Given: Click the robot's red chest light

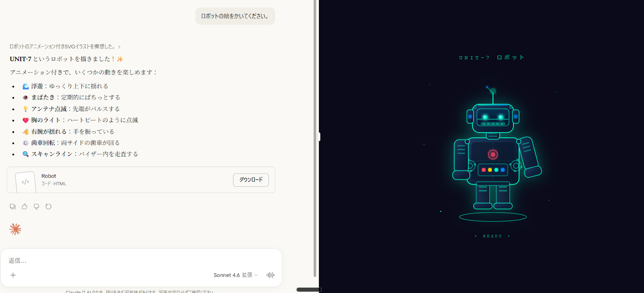Looking at the screenshot, I should click(493, 154).
